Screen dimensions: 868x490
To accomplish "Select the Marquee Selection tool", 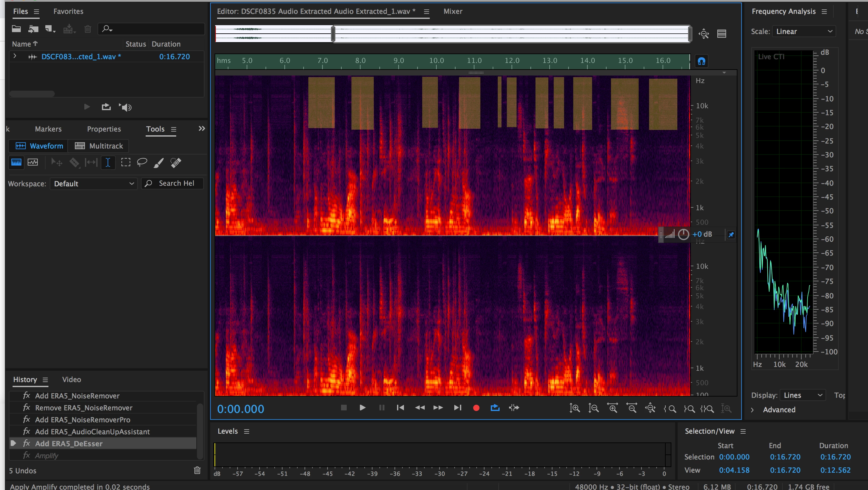I will (125, 162).
